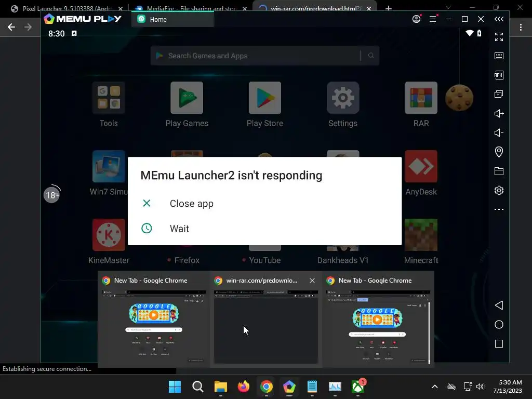Click the Firefox app label
The image size is (532, 399).
coord(187,260)
